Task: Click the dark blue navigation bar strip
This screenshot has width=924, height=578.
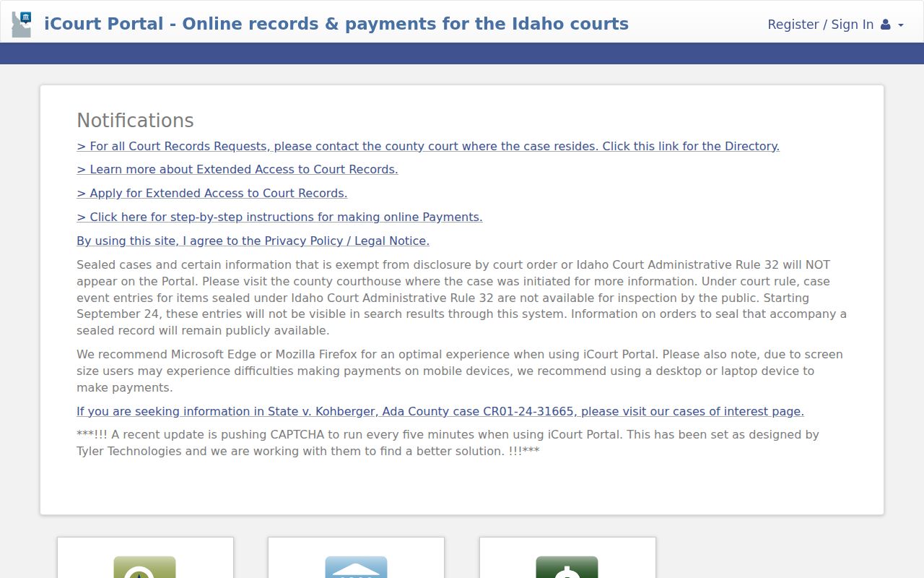Action: (x=462, y=53)
